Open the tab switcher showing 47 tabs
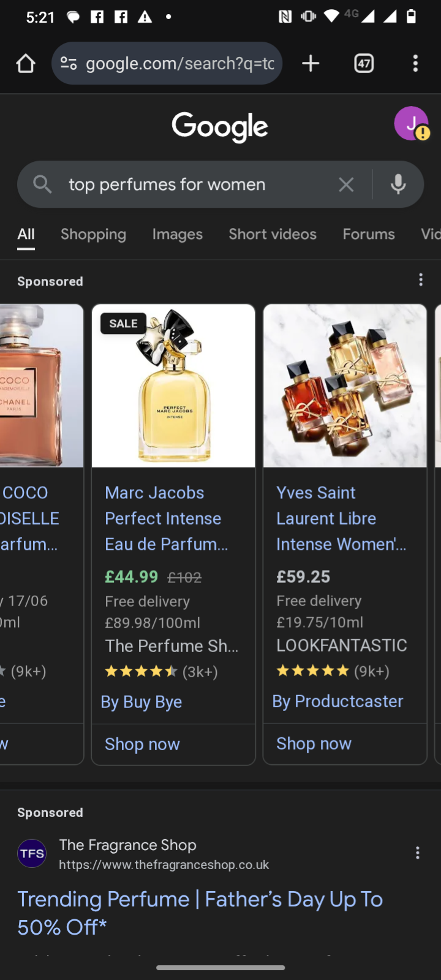Screen dimensions: 441x980 pyautogui.click(x=364, y=63)
